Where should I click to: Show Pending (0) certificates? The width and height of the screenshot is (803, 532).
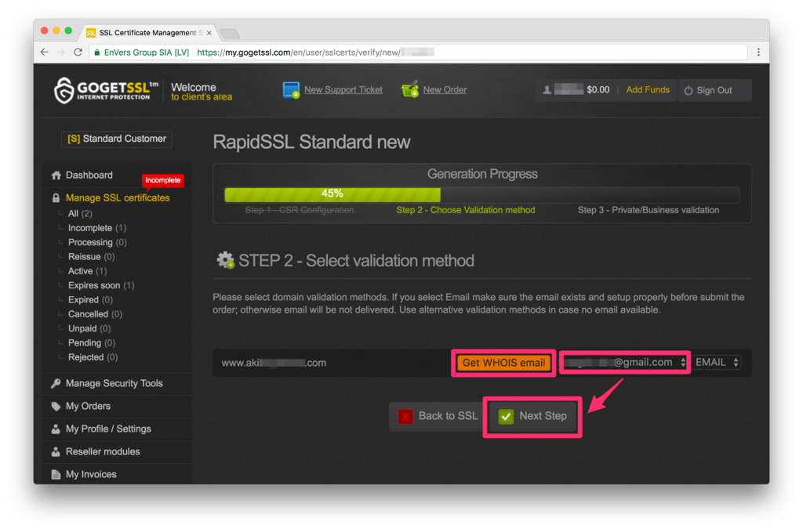(92, 342)
